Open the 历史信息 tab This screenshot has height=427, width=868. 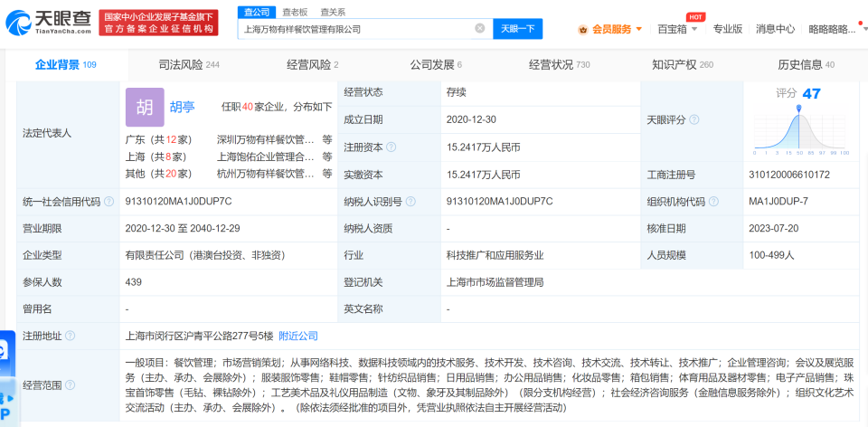806,65
